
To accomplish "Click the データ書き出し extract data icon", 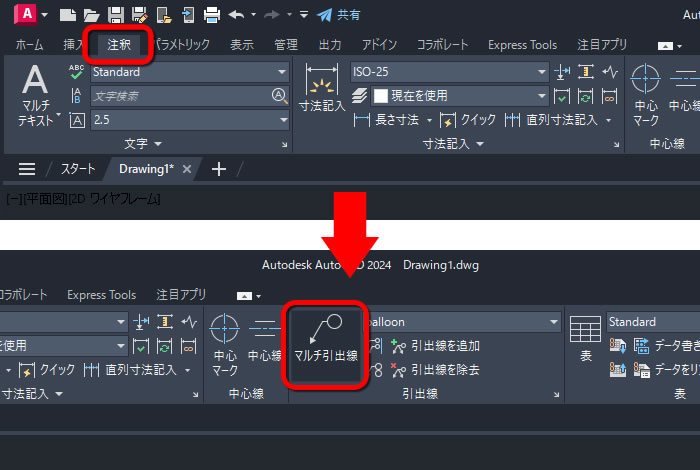I will [x=642, y=346].
